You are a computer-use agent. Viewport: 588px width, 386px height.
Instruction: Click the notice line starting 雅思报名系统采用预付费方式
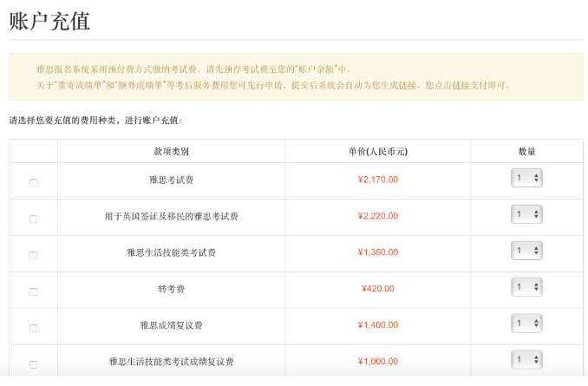[194, 69]
